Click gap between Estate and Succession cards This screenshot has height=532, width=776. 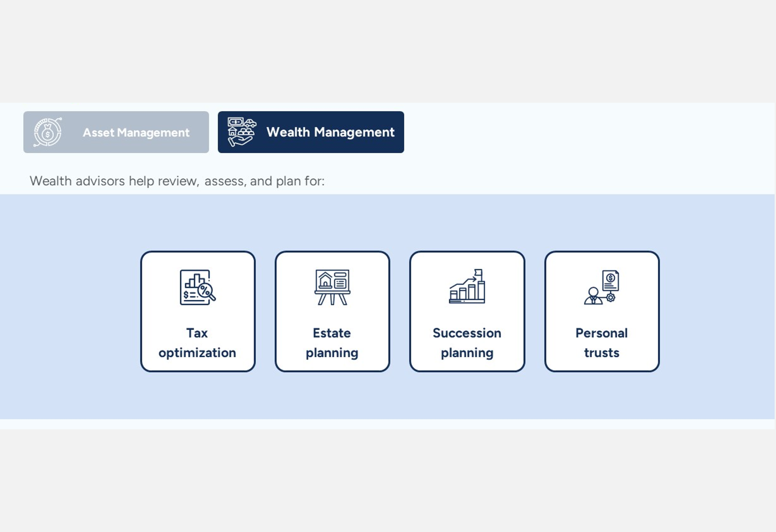coord(400,311)
